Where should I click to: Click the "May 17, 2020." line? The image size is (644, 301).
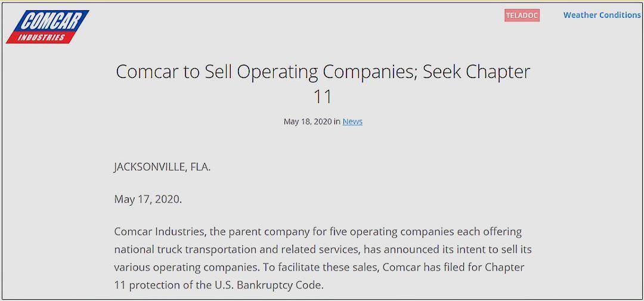pos(148,199)
